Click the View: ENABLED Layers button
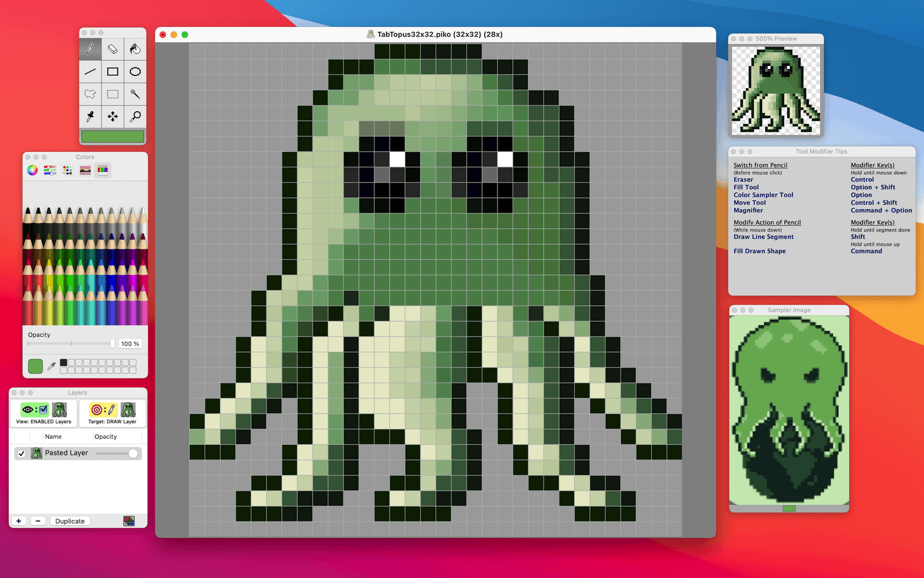 click(x=43, y=413)
